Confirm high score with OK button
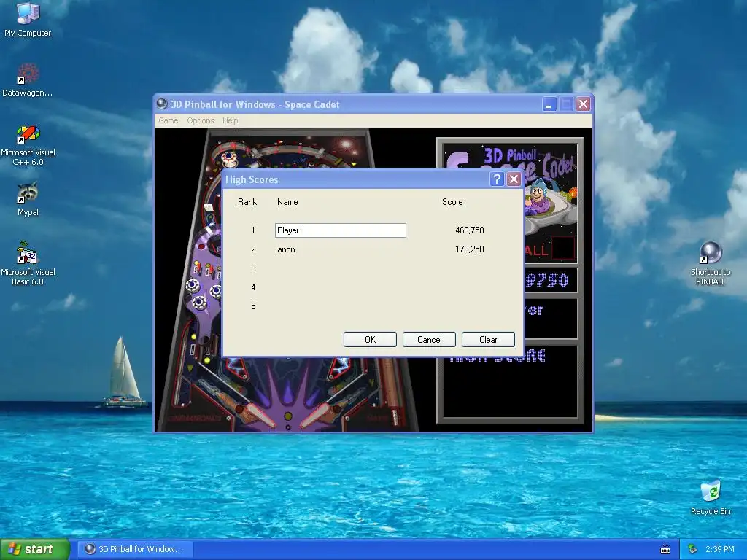The height and width of the screenshot is (560, 747). pos(370,340)
